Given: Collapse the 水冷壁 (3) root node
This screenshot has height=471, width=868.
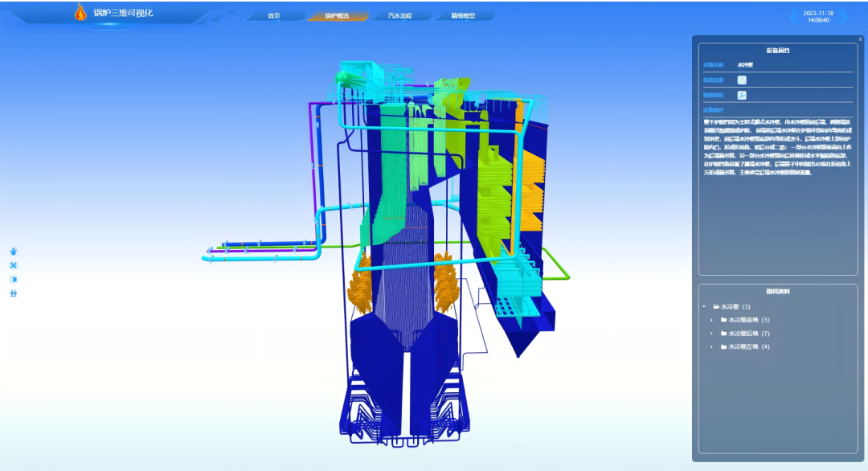Looking at the screenshot, I should click(x=704, y=306).
